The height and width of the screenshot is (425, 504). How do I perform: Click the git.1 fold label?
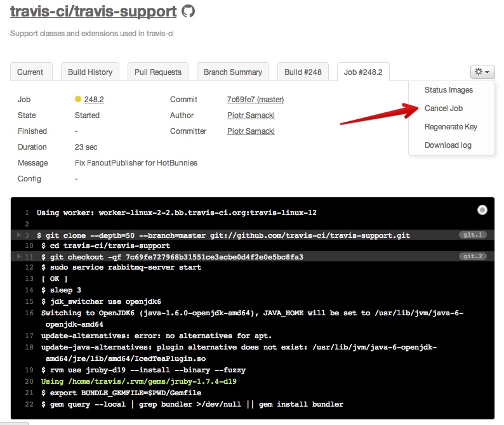coord(472,235)
